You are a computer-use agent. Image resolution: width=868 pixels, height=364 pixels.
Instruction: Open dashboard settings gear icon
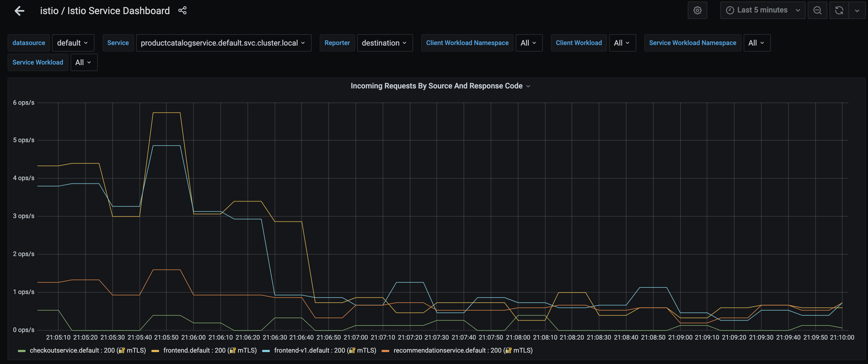point(697,10)
